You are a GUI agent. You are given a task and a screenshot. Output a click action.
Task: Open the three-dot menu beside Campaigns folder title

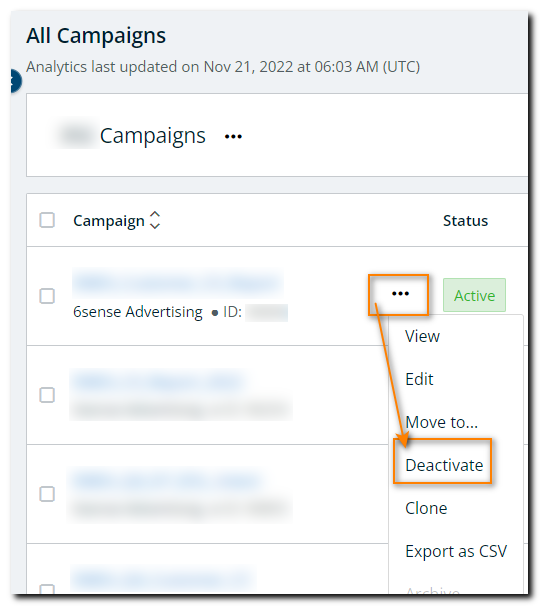point(233,136)
